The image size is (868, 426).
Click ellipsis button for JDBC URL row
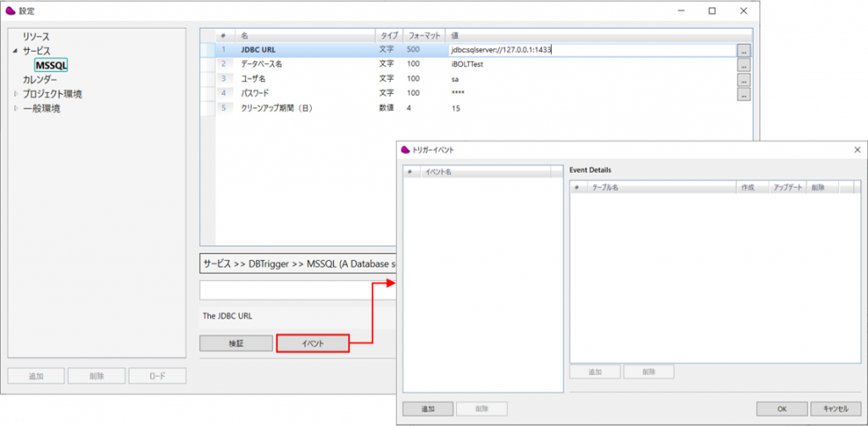(743, 51)
